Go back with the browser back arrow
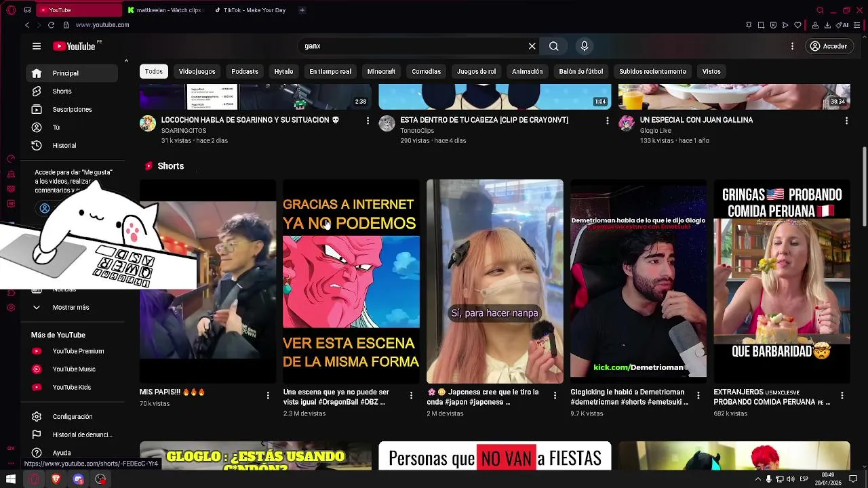Viewport: 868px width, 488px height. click(x=27, y=25)
